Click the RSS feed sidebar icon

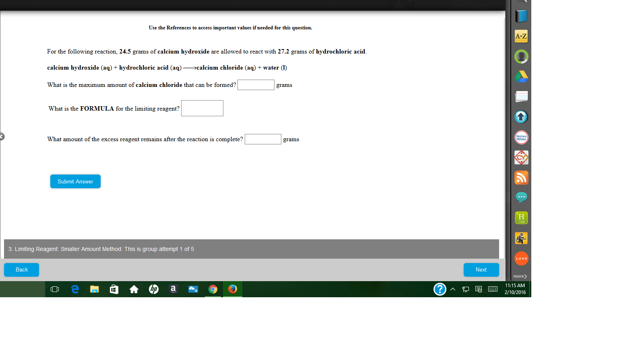coord(521,177)
